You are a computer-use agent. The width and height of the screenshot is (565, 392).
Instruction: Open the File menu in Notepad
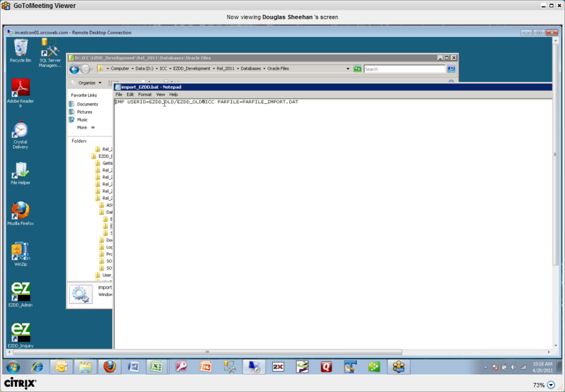point(119,95)
